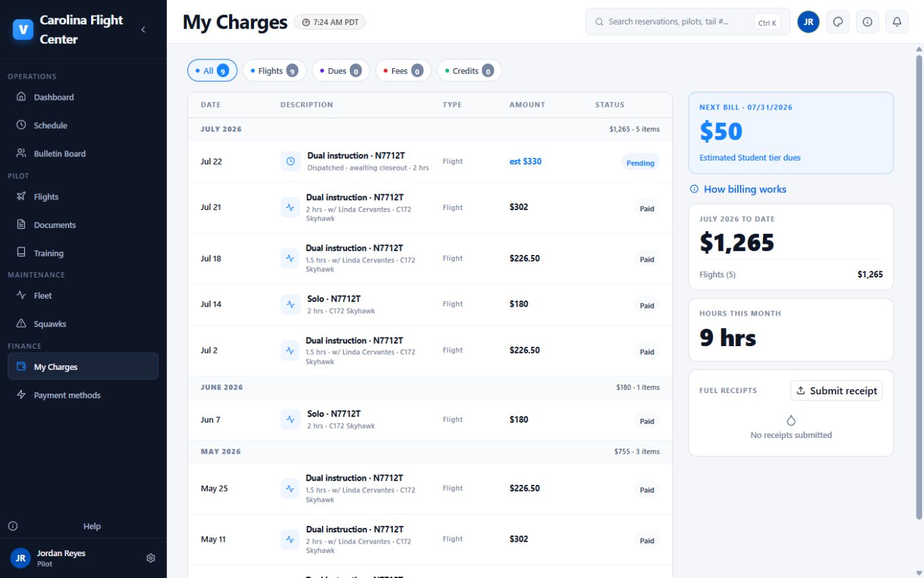Click the search magnifier icon
This screenshot has width=924, height=578.
[599, 22]
